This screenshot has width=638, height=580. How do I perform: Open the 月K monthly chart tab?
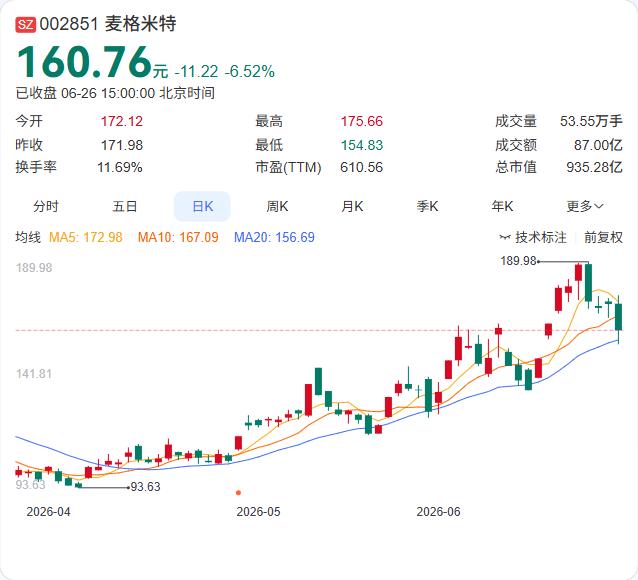[x=352, y=206]
